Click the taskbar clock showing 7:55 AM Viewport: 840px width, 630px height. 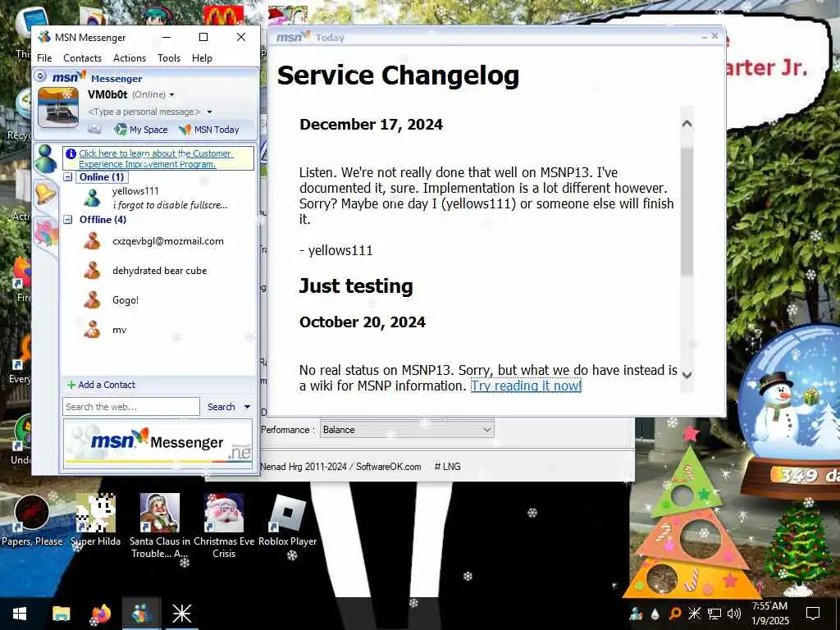[769, 614]
